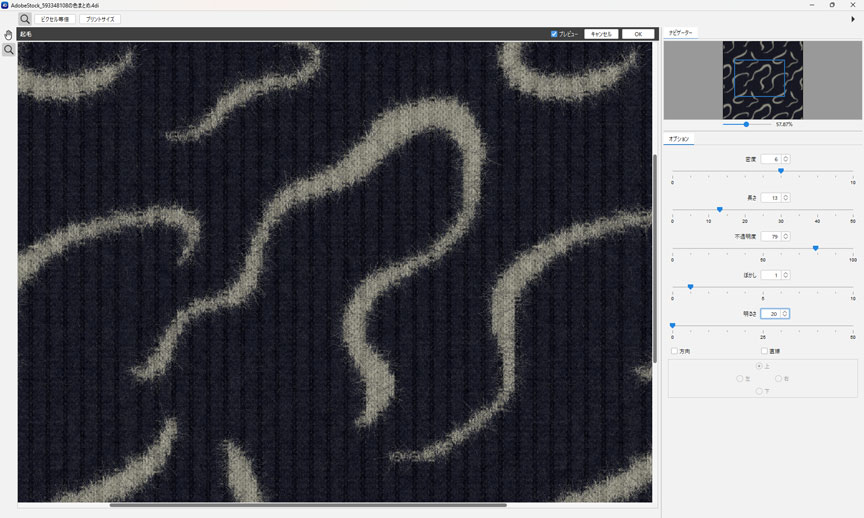Click the ぼかし value stepper arrows

786,275
